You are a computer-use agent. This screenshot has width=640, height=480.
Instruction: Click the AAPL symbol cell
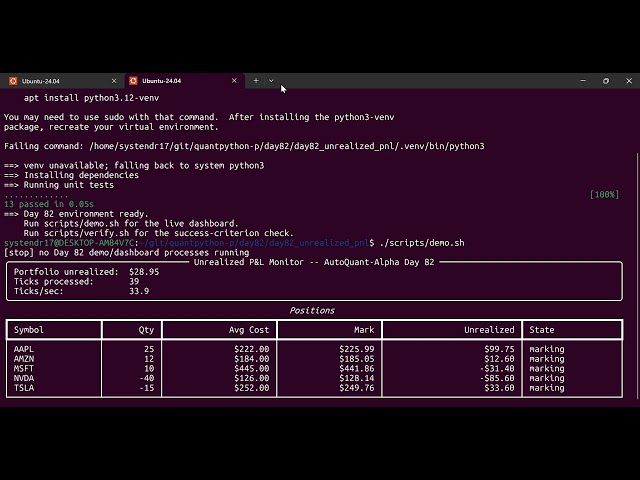(x=24, y=349)
